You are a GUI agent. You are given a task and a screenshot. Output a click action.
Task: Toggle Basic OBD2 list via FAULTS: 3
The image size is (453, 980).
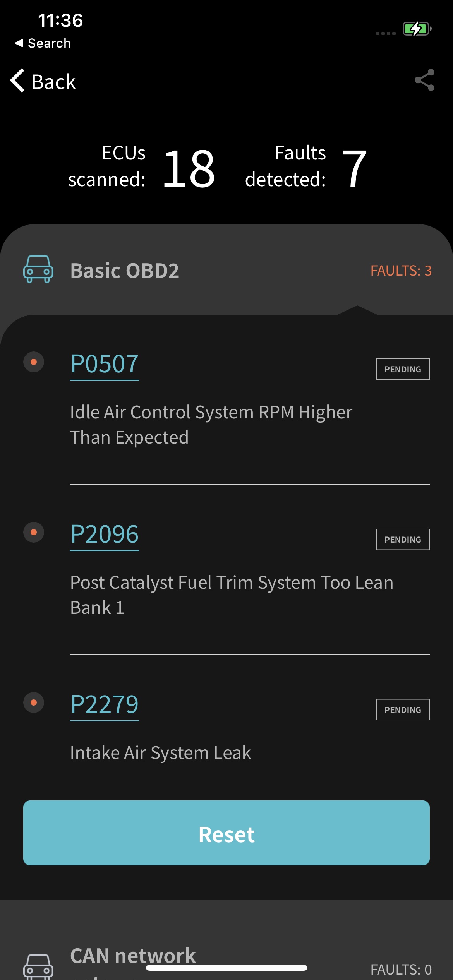(401, 271)
